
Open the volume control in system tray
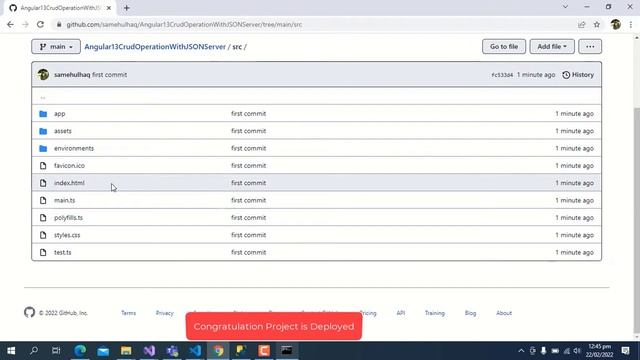577,351
